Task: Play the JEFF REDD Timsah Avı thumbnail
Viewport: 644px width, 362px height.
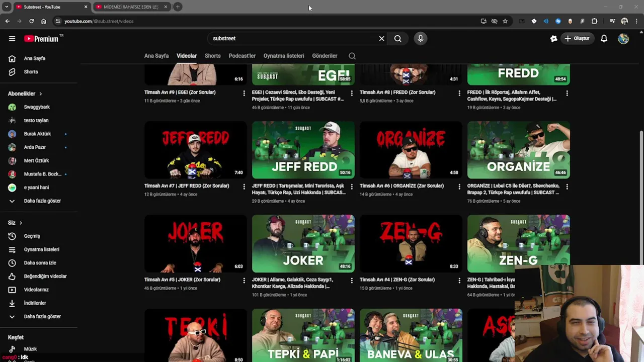Action: pyautogui.click(x=196, y=150)
